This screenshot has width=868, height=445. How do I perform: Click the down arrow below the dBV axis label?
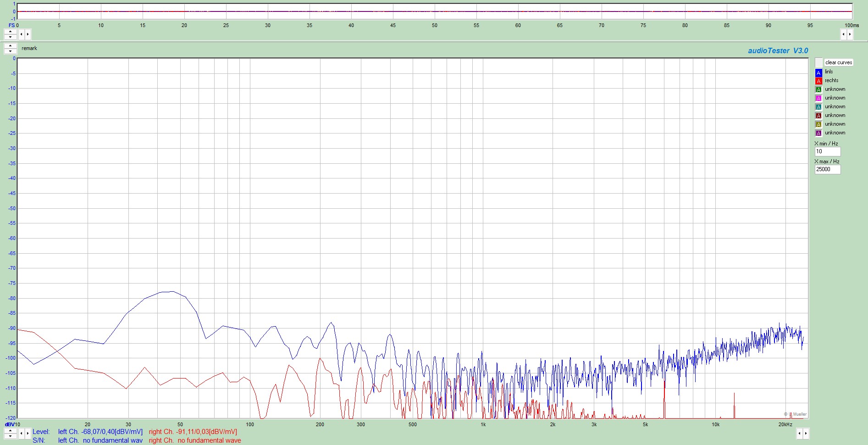point(10,436)
